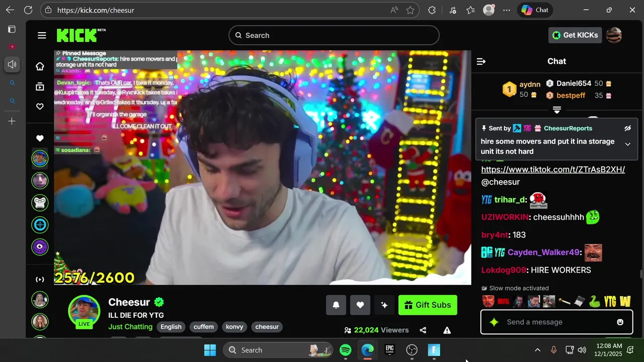Mute the tab using speaker tab icon
This screenshot has height=362, width=644.
click(x=12, y=64)
